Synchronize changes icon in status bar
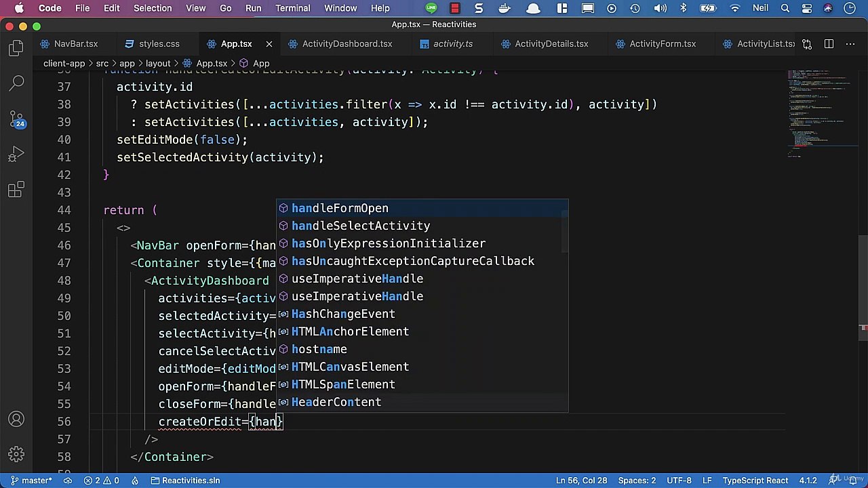868x488 pixels. (68, 481)
